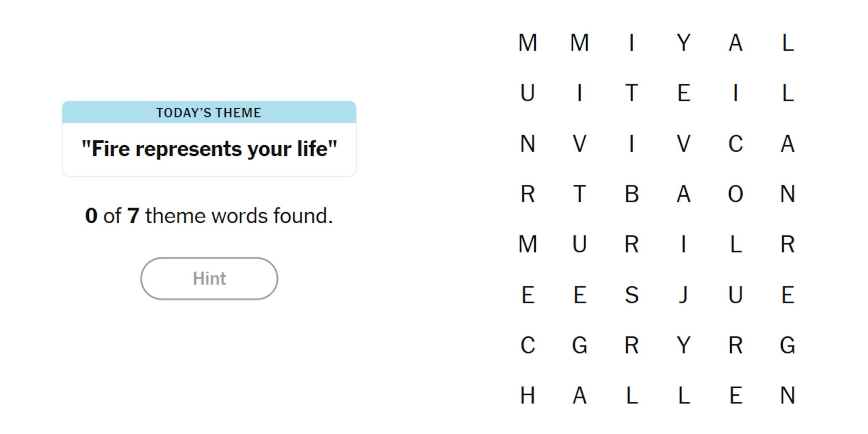The height and width of the screenshot is (434, 868).
Task: Click the C directly above the H
Action: (x=528, y=345)
